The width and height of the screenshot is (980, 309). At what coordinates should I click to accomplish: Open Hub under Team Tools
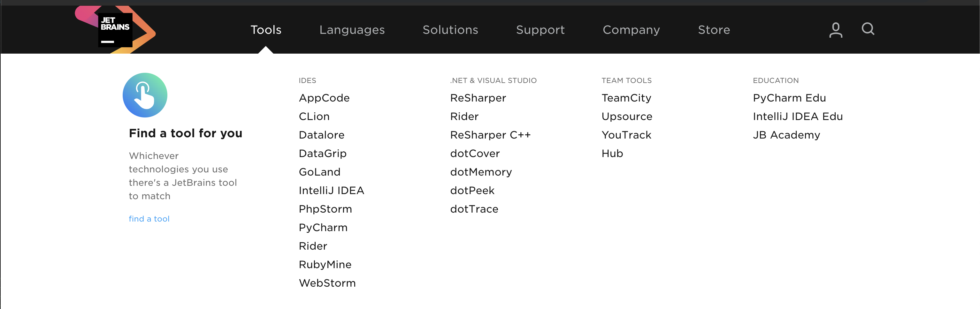pos(612,154)
